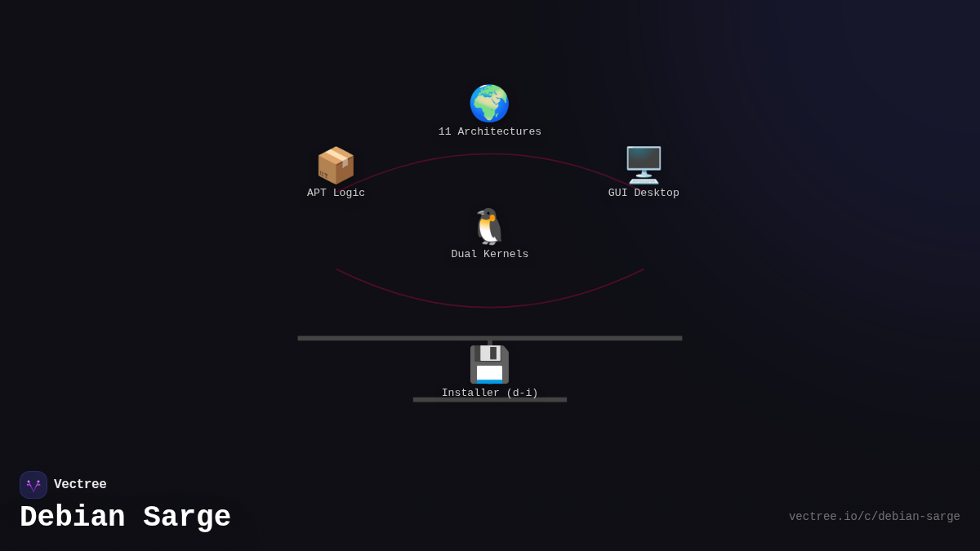Click the Debian Sarge title
The image size is (980, 551).
pyautogui.click(x=125, y=517)
